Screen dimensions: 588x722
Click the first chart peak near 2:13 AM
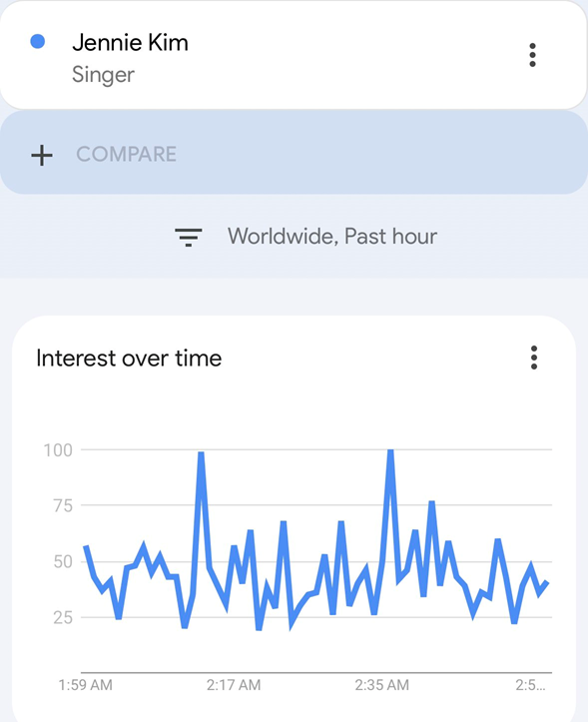(201, 454)
